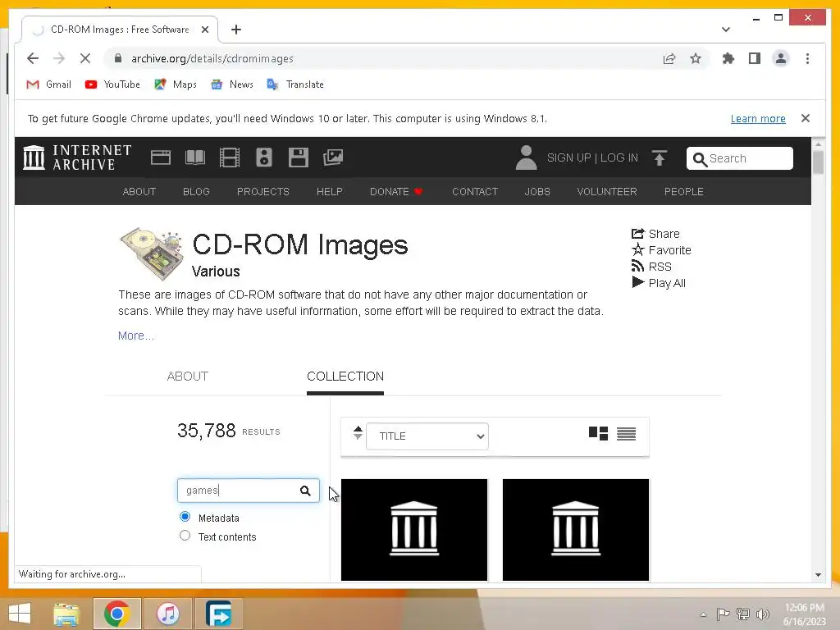Click the first item thumbnail tile
Viewport: 840px width, 630px height.
(414, 529)
